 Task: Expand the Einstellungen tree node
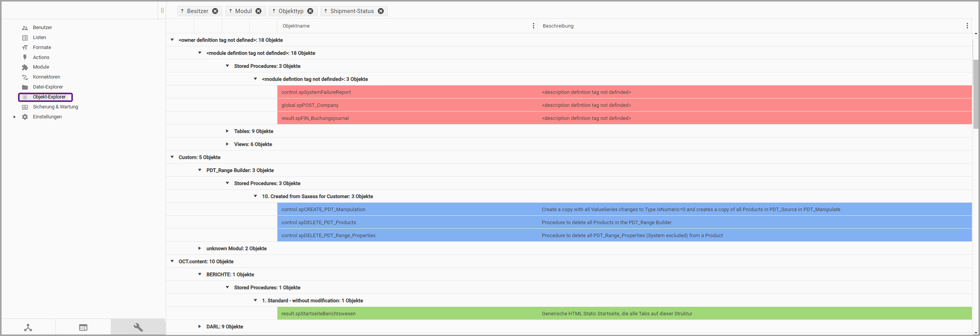coord(15,117)
